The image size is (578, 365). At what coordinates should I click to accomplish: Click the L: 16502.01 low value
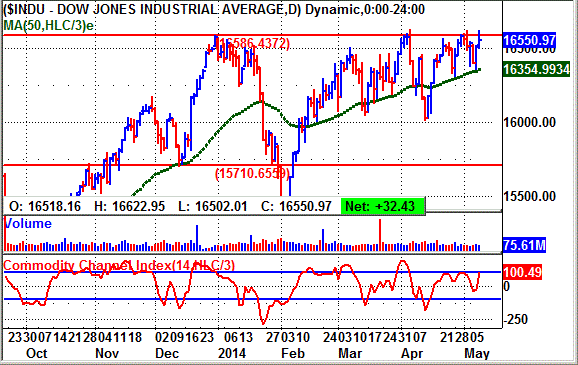tap(213, 206)
